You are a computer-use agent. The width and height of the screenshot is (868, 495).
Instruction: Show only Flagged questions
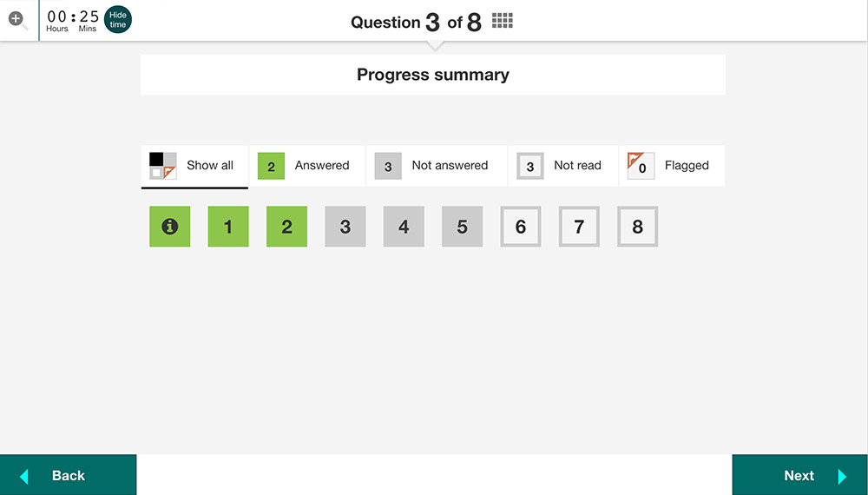(x=672, y=166)
